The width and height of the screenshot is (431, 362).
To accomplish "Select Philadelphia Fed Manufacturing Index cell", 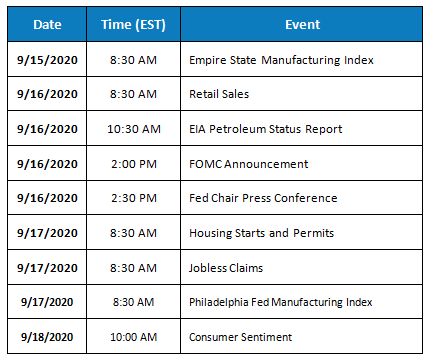I will click(301, 302).
